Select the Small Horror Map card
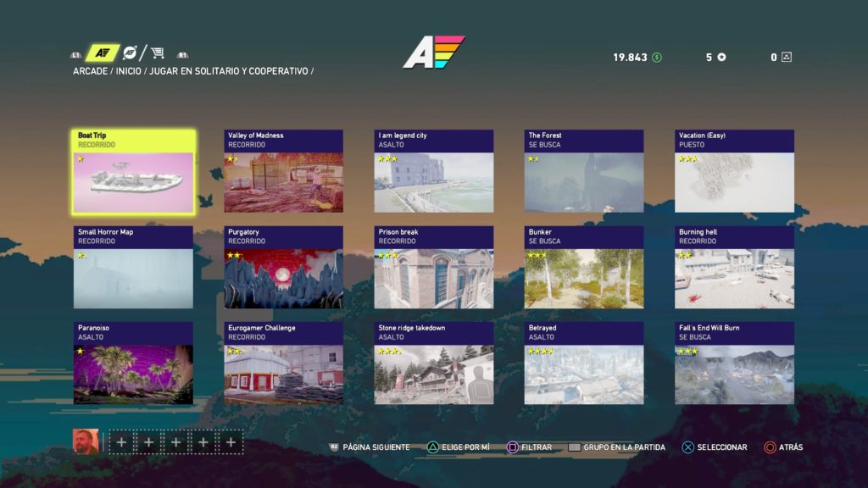This screenshot has width=868, height=488. [x=133, y=267]
